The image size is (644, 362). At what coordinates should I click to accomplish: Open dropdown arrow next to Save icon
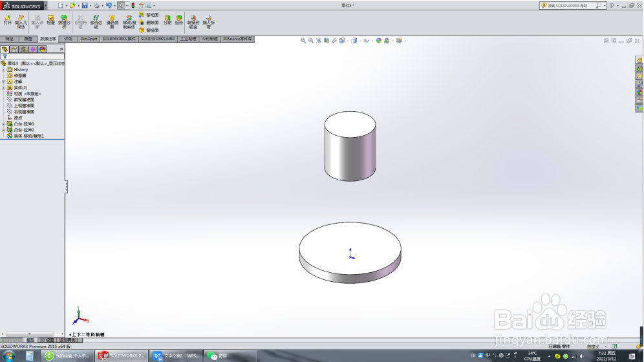(91, 6)
